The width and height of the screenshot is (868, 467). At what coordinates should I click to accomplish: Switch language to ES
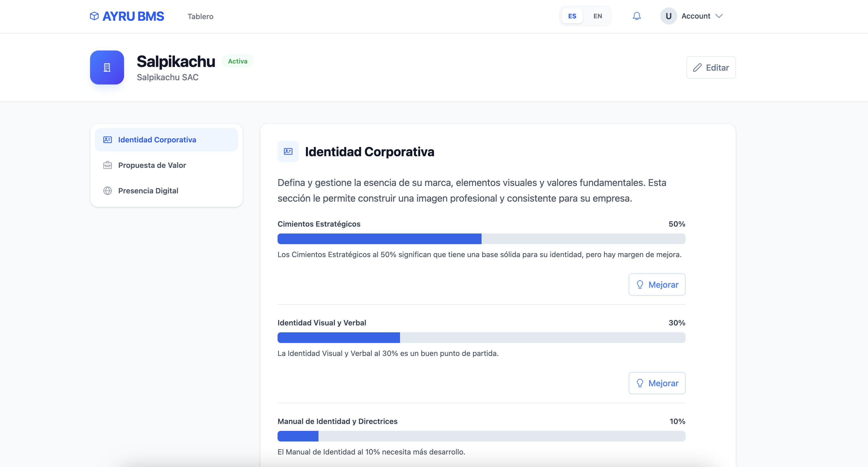click(572, 16)
